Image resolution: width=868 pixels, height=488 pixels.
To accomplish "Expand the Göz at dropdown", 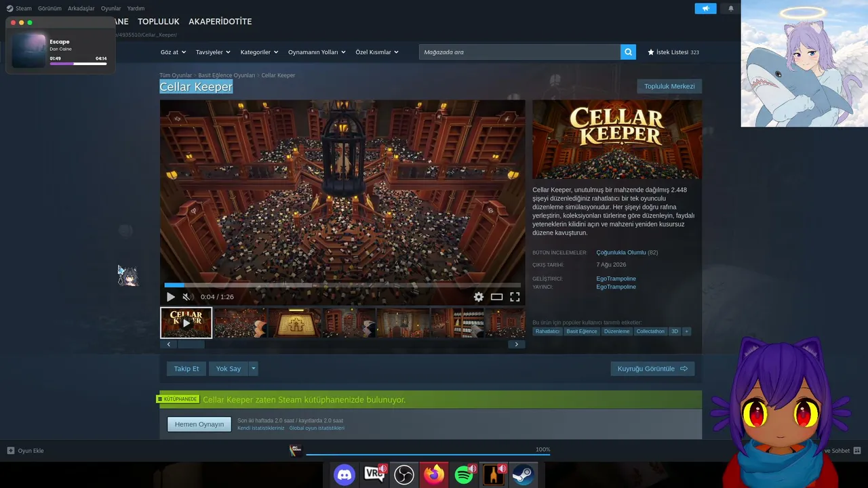I will pyautogui.click(x=173, y=52).
